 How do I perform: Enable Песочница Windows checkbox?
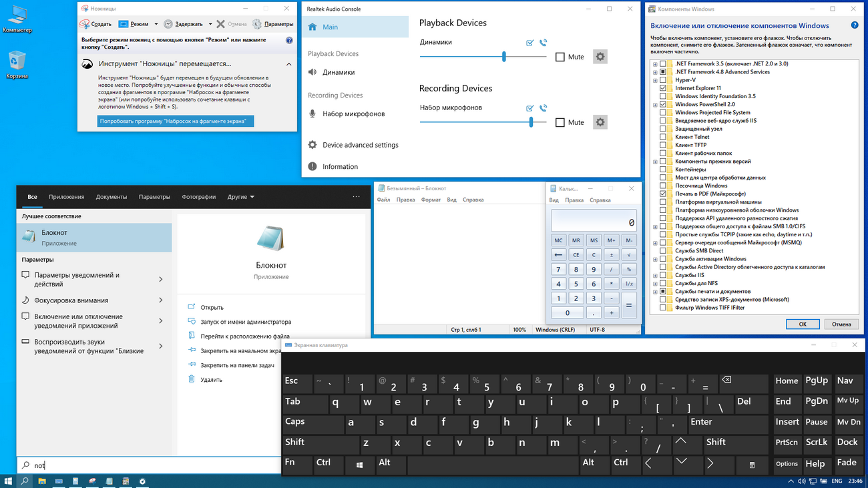[663, 186]
